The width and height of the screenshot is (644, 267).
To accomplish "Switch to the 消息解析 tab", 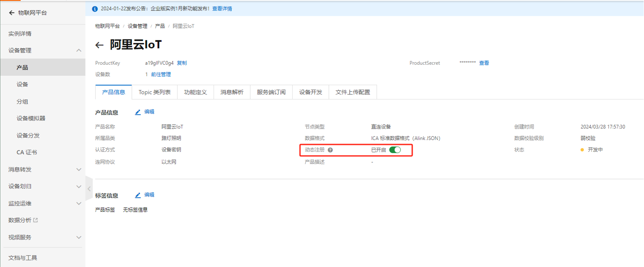I will point(232,92).
